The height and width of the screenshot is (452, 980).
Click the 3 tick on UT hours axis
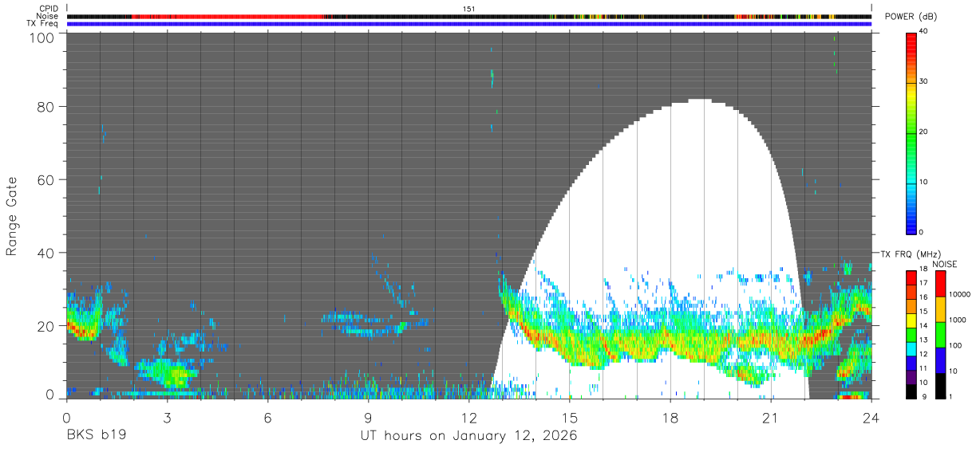coord(167,418)
